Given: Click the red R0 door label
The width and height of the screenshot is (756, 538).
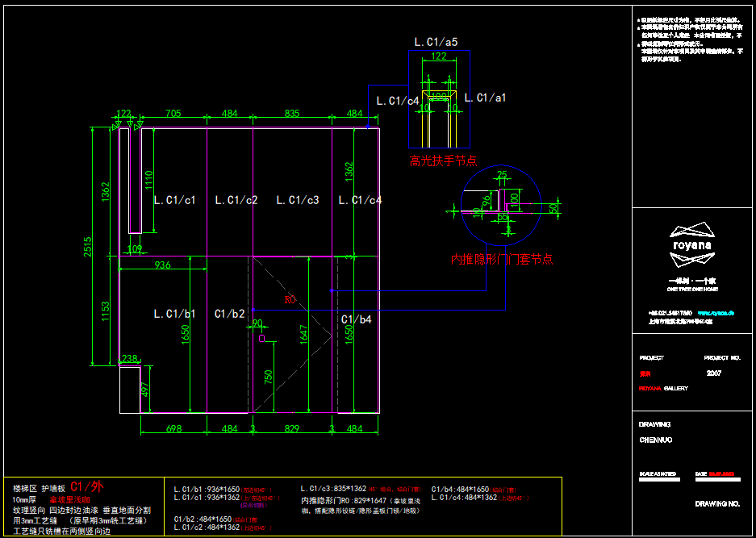Looking at the screenshot, I should pos(290,299).
